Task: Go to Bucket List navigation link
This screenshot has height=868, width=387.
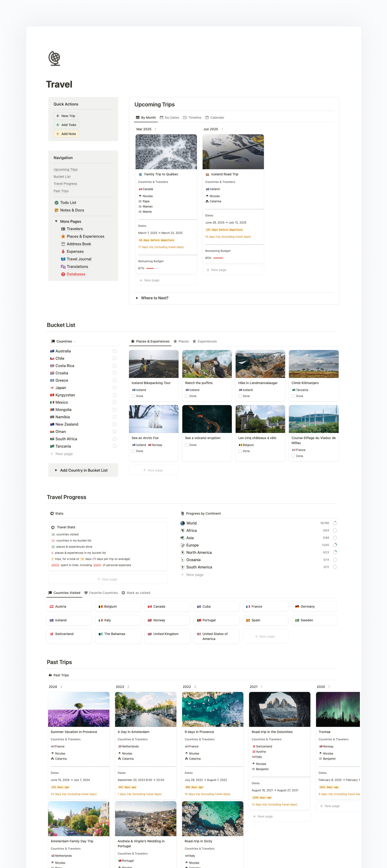Action: coord(62,177)
